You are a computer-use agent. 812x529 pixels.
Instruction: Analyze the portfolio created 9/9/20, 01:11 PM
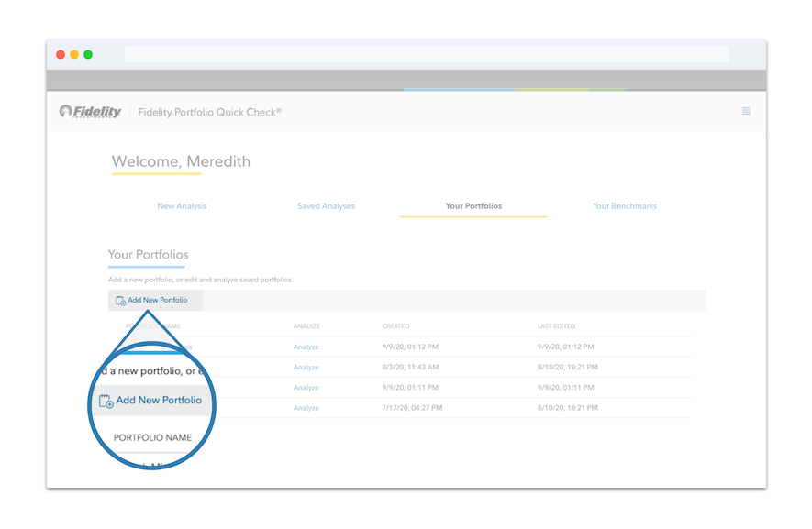point(306,388)
